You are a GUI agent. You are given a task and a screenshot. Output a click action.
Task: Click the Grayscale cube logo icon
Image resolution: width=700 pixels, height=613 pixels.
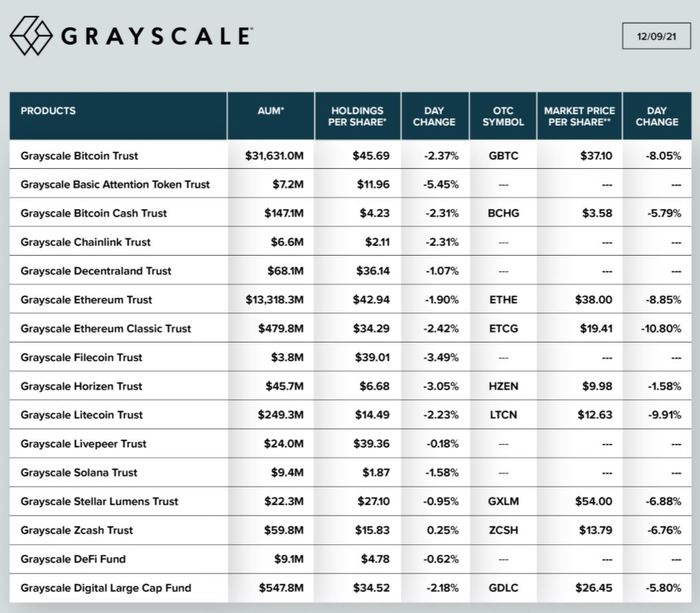[x=31, y=36]
